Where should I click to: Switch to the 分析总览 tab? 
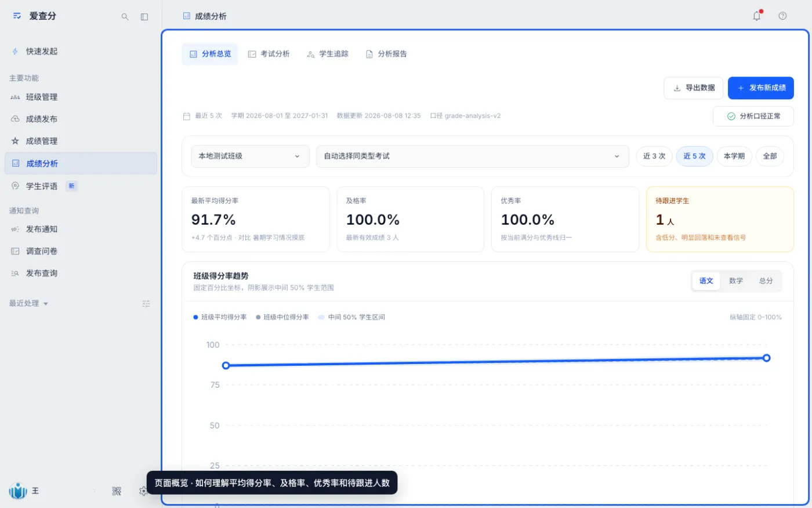coord(210,54)
